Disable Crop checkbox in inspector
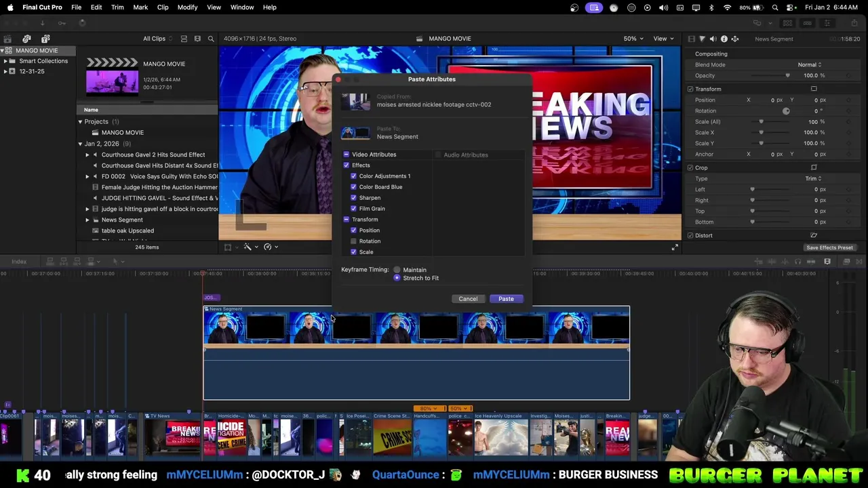868x488 pixels. click(x=690, y=167)
